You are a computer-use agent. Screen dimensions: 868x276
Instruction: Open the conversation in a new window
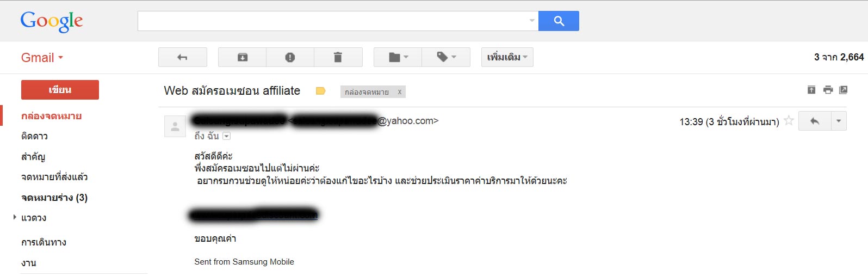[844, 90]
